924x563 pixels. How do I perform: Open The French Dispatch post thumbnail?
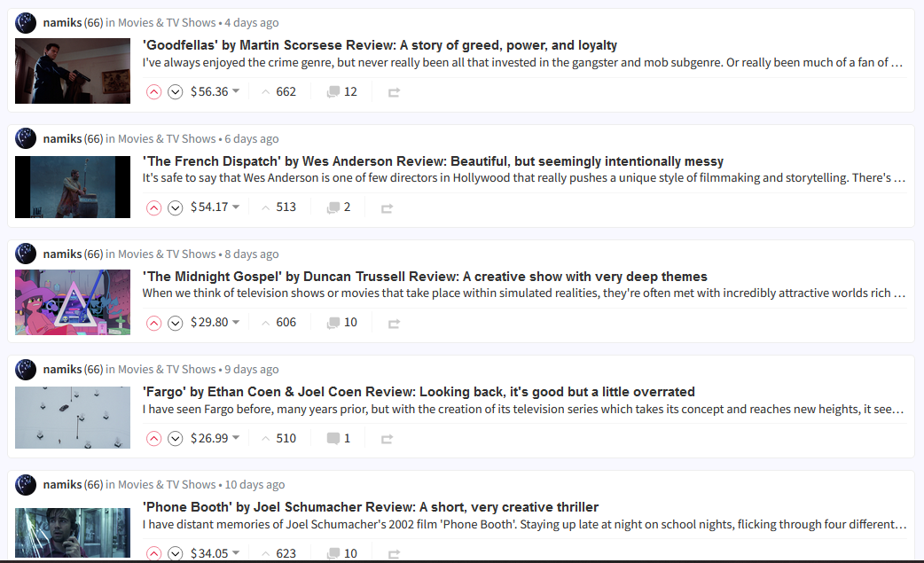pyautogui.click(x=73, y=187)
